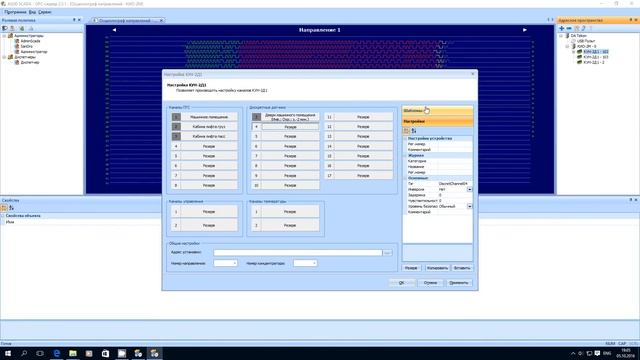Image resolution: width=640 pixels, height=360 pixels.
Task: Click into the Адрес установки field
Action: pos(298,253)
